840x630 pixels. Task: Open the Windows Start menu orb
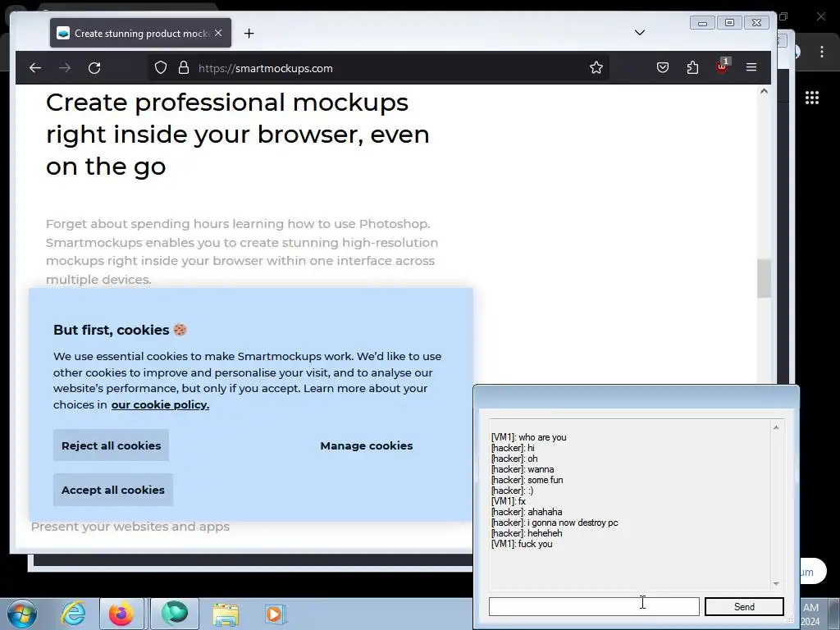(22, 614)
